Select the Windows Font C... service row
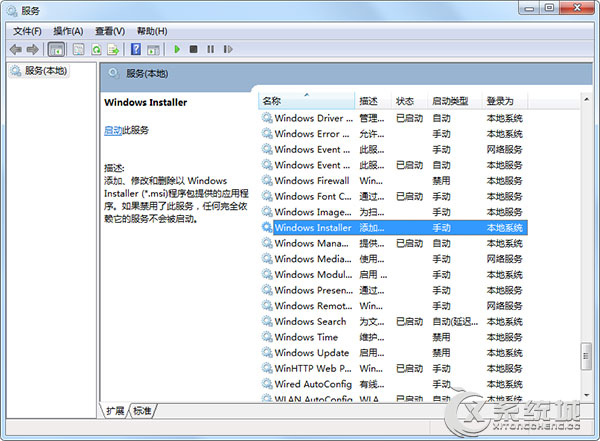The image size is (600, 441). [x=393, y=196]
